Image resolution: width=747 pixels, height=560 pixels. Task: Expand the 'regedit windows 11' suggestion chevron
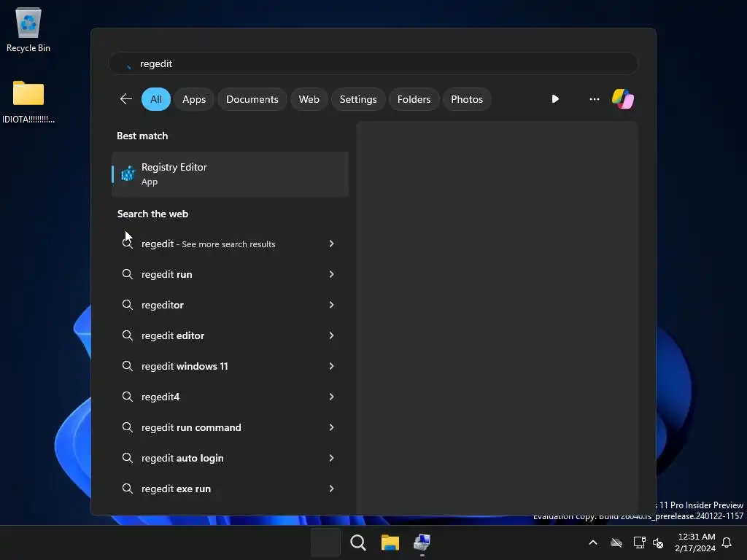tap(332, 366)
